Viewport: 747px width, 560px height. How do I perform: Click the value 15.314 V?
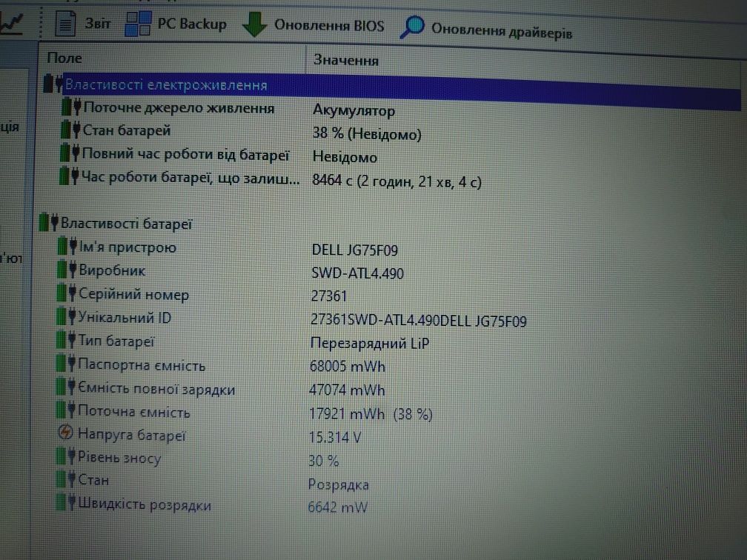pyautogui.click(x=335, y=437)
